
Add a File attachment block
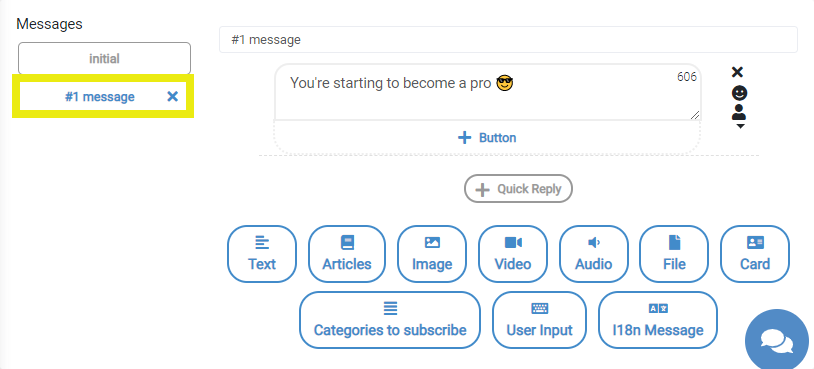click(x=674, y=254)
